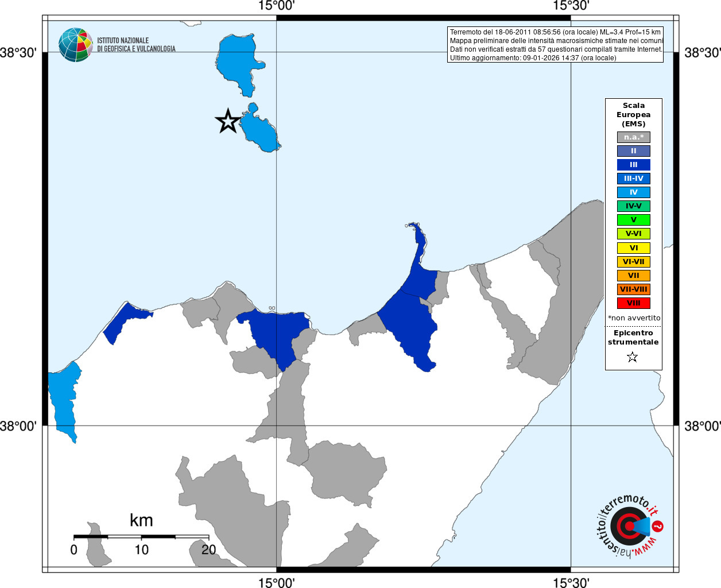Click the star symbol in the legend
Image resolution: width=721 pixels, height=588 pixels.
[633, 357]
